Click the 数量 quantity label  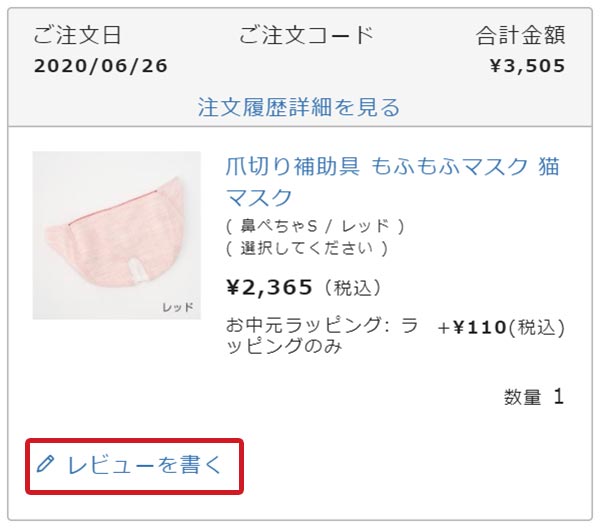522,398
